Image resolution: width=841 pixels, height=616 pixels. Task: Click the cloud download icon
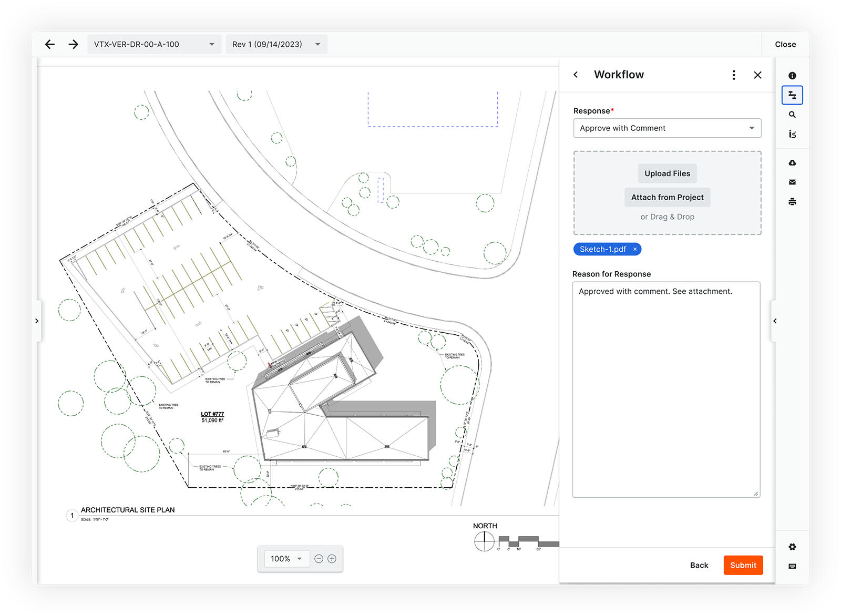tap(792, 163)
